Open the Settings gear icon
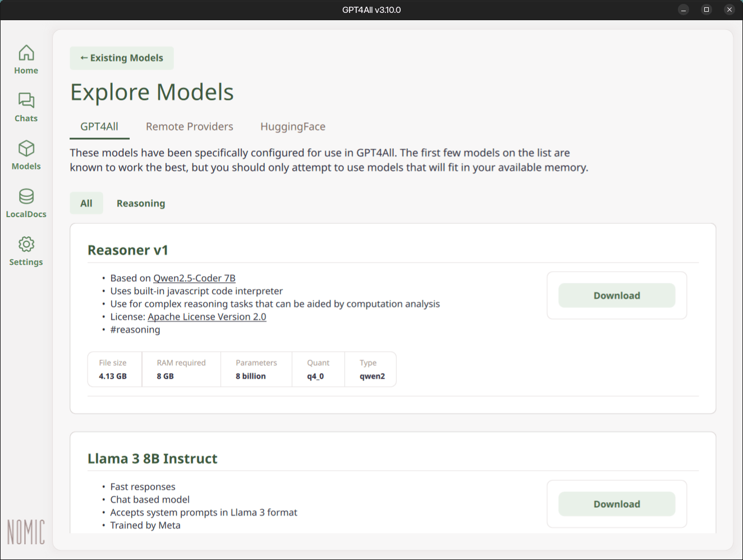This screenshot has height=560, width=743. click(x=26, y=244)
